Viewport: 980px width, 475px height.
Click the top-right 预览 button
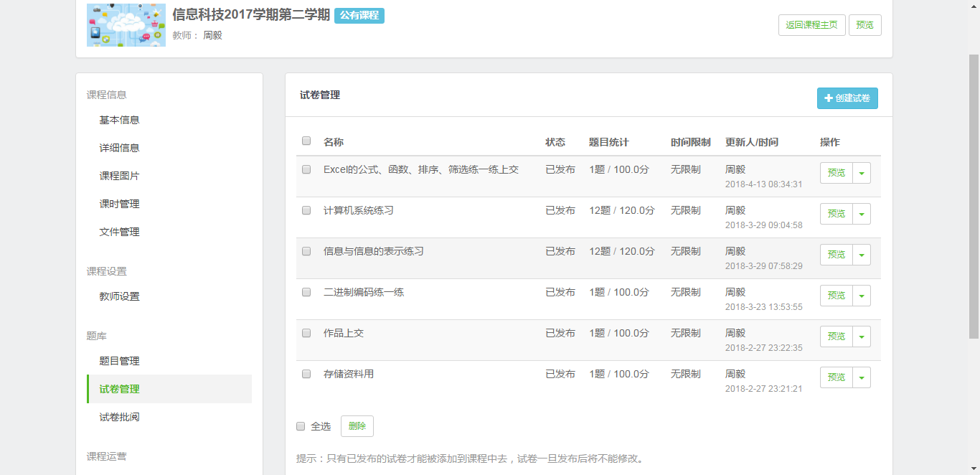864,25
